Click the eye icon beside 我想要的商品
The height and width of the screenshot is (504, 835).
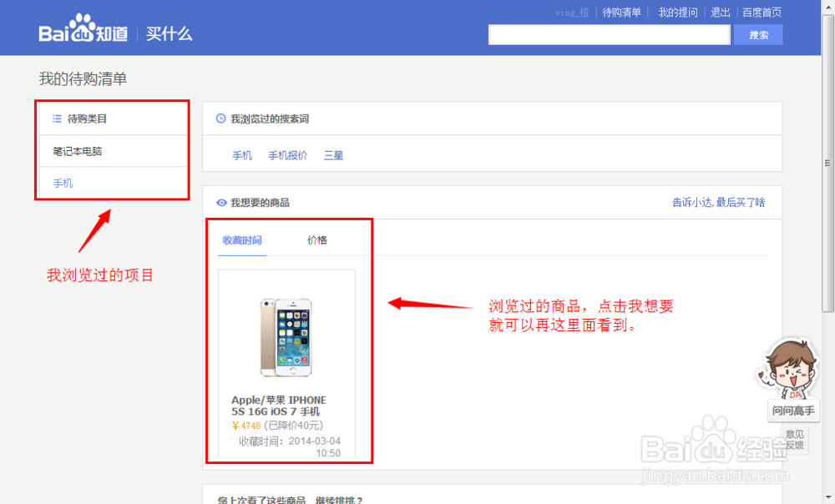point(221,202)
